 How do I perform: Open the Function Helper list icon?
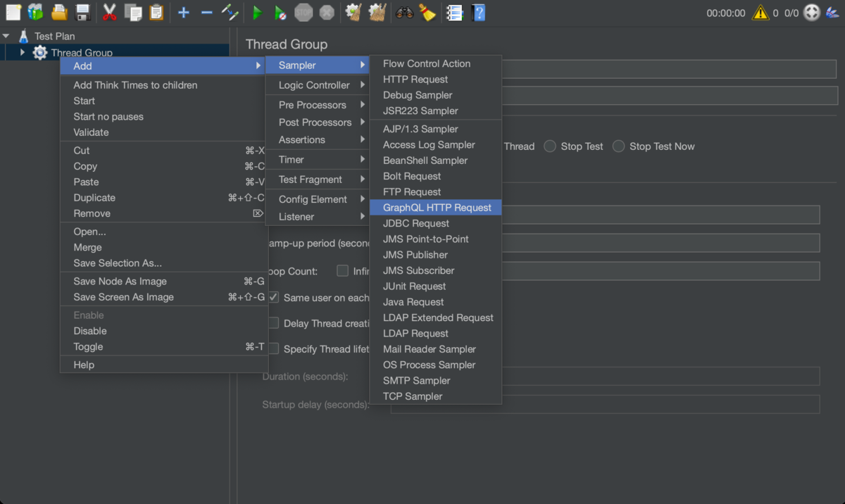pos(455,12)
